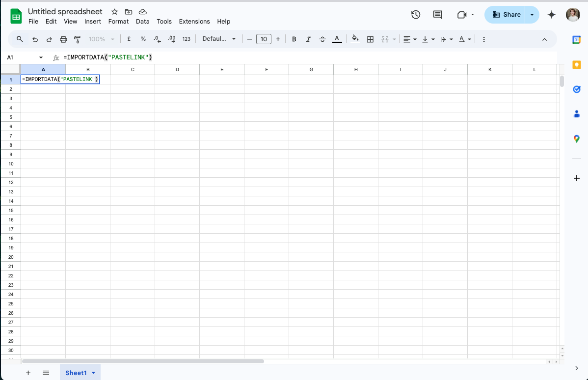Choose text color
Viewport: 588px width, 380px height.
(x=337, y=39)
